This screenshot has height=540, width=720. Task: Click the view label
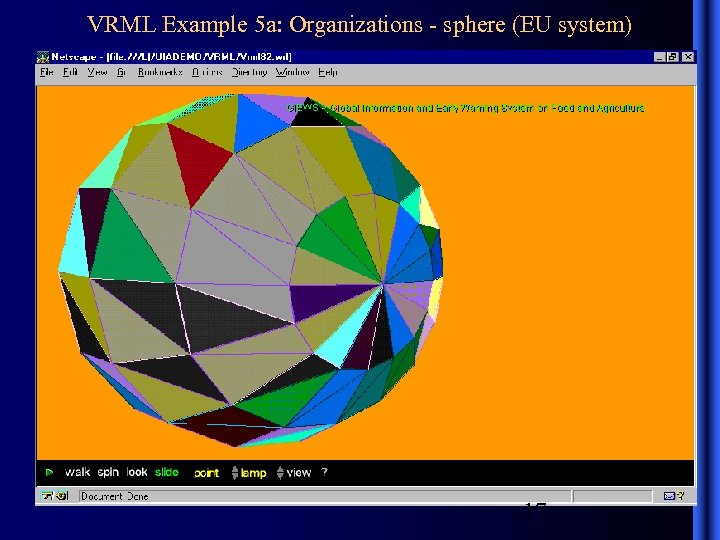point(299,472)
